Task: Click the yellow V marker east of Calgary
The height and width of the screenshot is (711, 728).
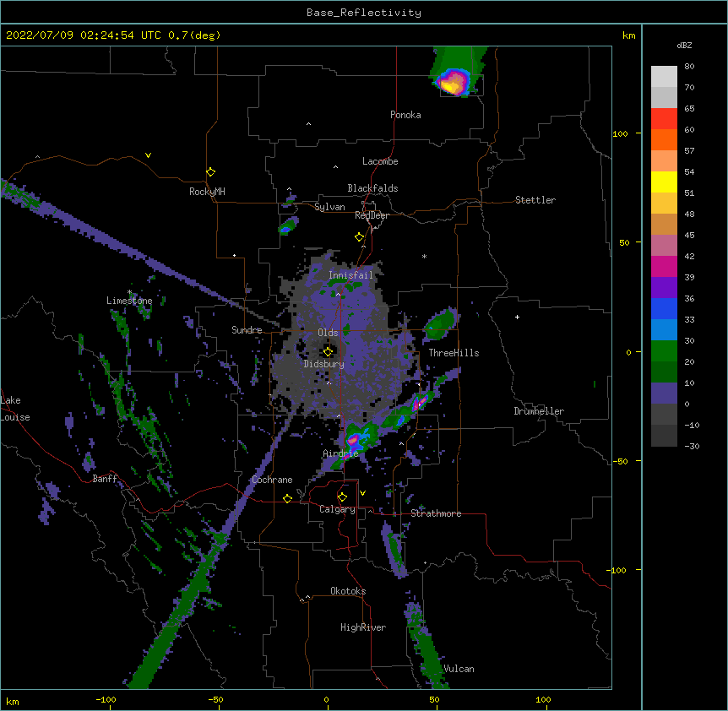Action: click(362, 493)
